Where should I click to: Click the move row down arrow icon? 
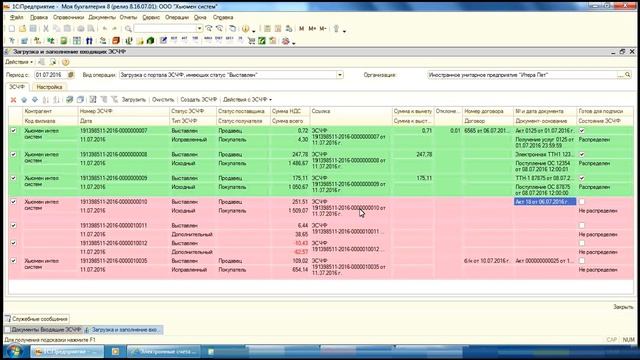[x=35, y=100]
